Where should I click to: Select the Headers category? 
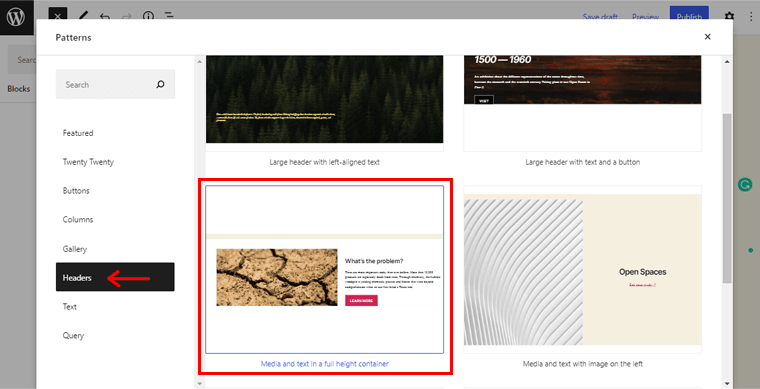point(115,277)
